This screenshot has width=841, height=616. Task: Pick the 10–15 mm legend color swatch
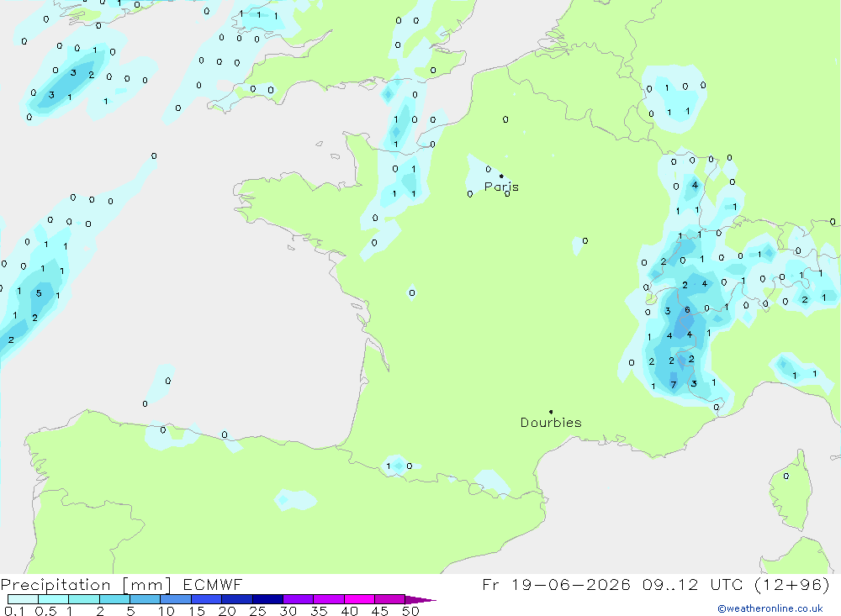176,599
